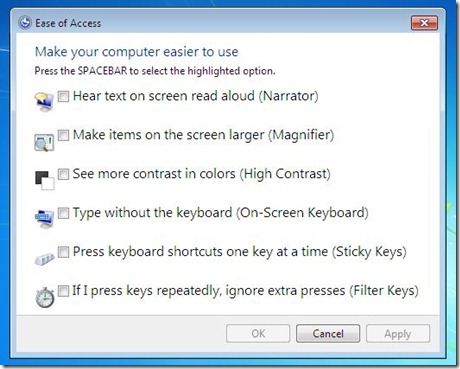Click the OK button
The width and height of the screenshot is (460, 369).
258,333
